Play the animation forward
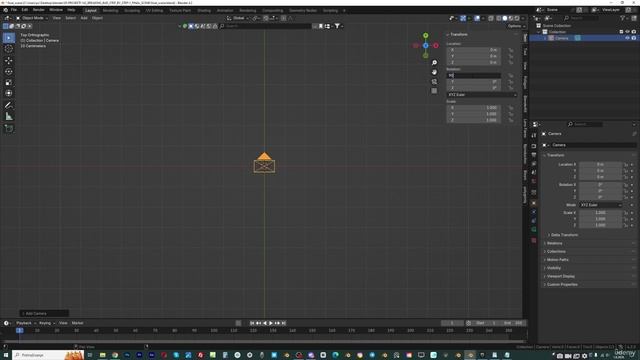Viewport: 640px width, 360px height. click(x=271, y=323)
